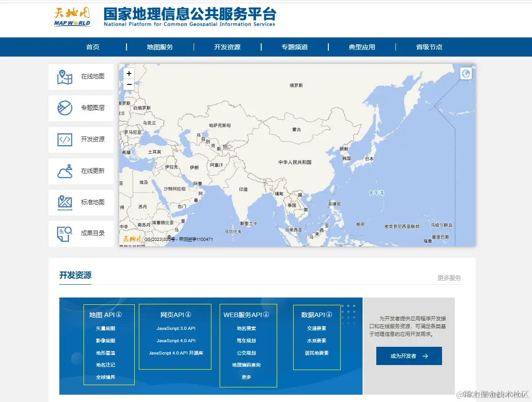Open the 标准地图 sidebar entry

tap(81, 203)
